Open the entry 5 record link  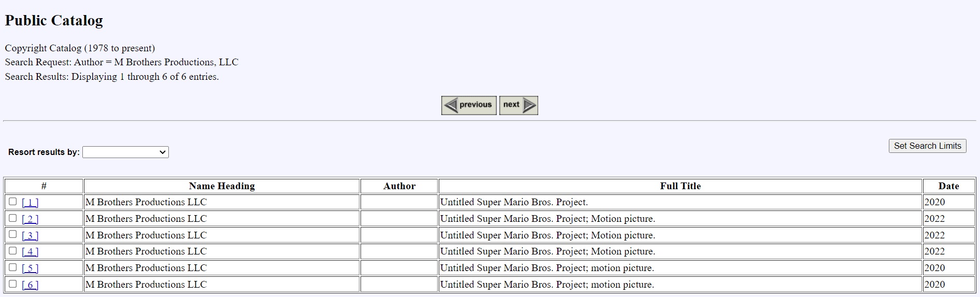tap(30, 268)
